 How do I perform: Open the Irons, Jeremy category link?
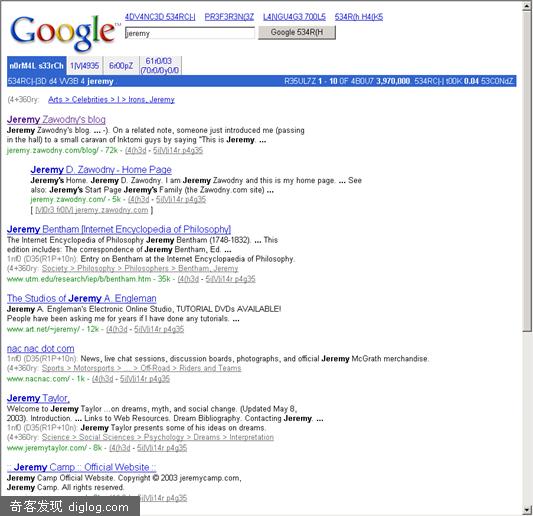click(x=111, y=100)
